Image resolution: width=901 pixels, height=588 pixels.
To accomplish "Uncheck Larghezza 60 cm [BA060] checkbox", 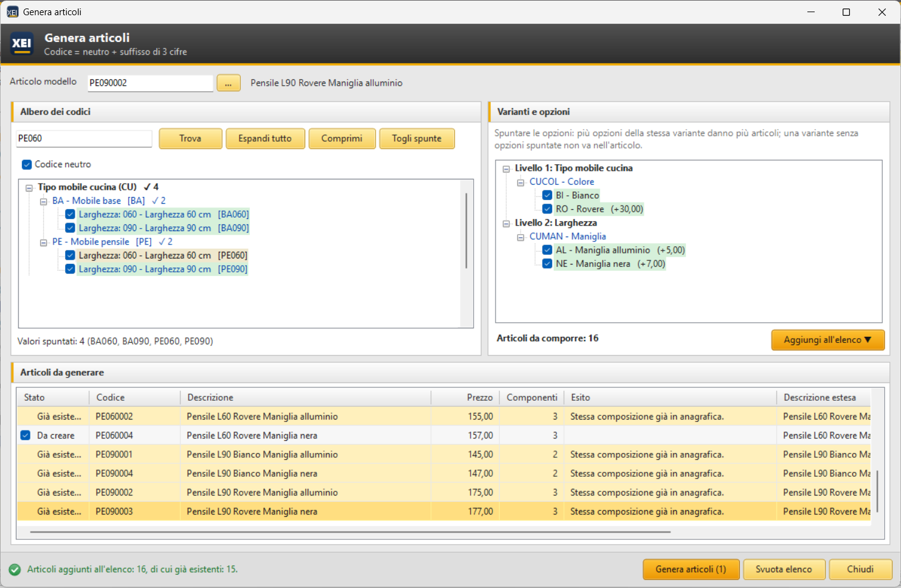I will pos(71,215).
